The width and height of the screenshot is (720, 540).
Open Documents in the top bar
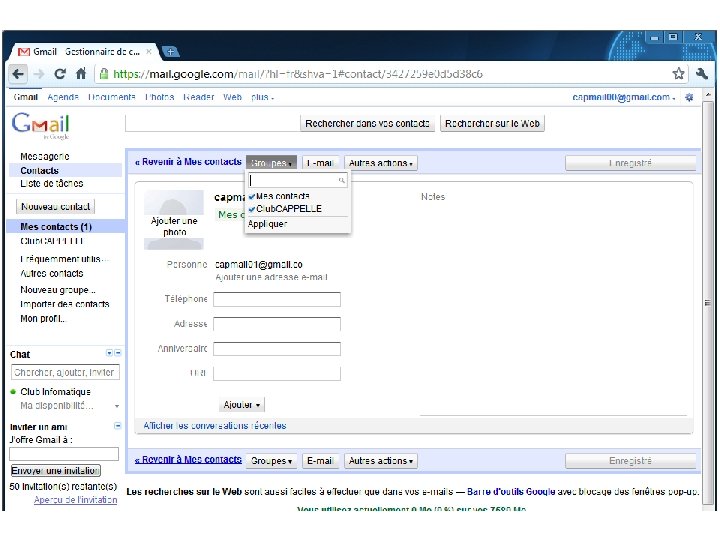click(112, 97)
